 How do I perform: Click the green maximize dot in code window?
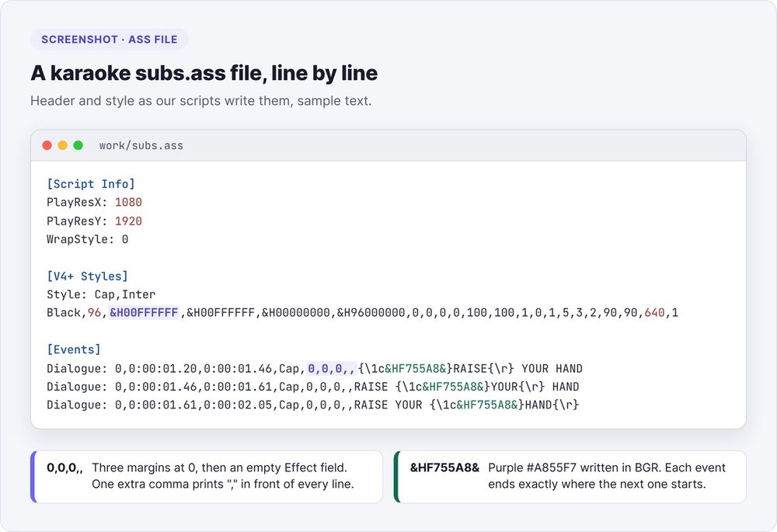pyautogui.click(x=78, y=145)
